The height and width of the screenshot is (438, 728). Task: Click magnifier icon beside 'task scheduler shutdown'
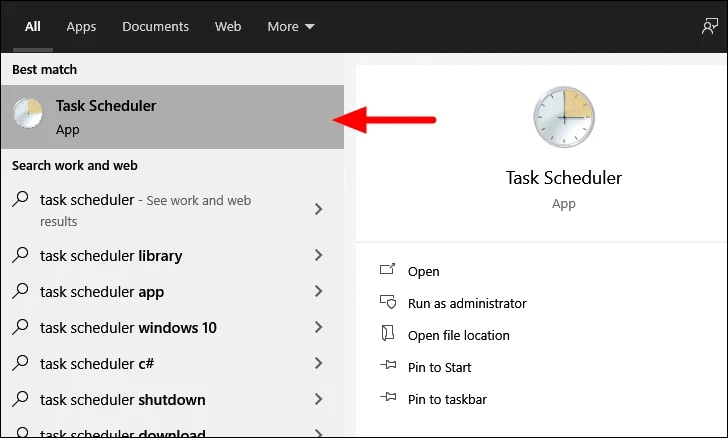point(20,399)
